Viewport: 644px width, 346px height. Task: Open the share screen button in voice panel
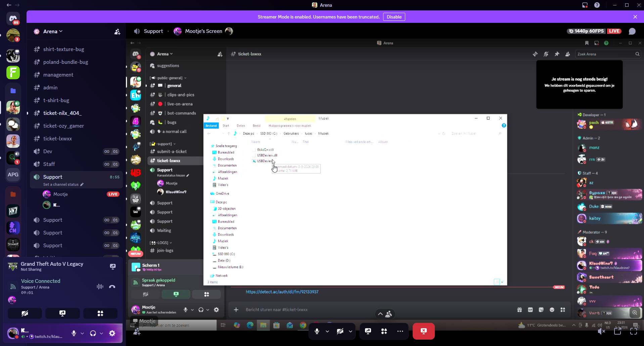62,313
